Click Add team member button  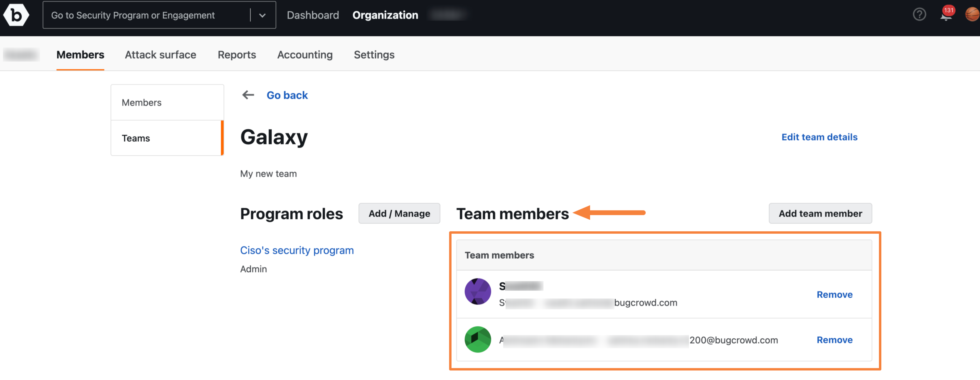pyautogui.click(x=821, y=213)
